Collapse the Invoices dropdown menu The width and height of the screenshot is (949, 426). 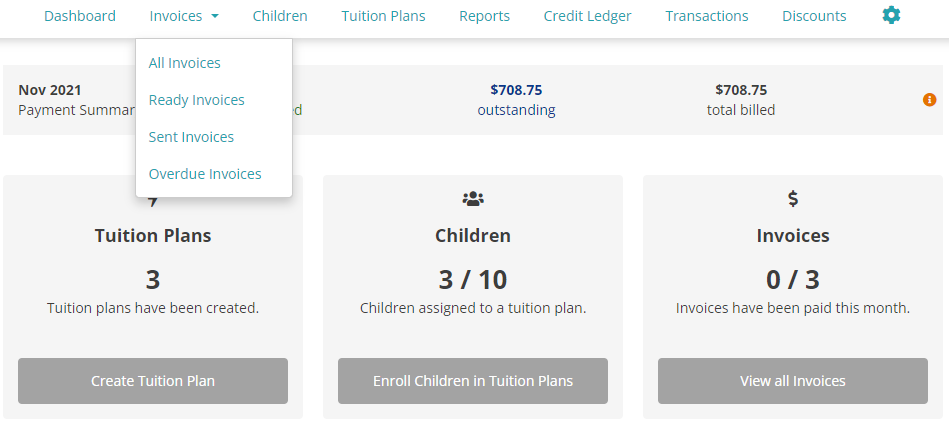184,16
